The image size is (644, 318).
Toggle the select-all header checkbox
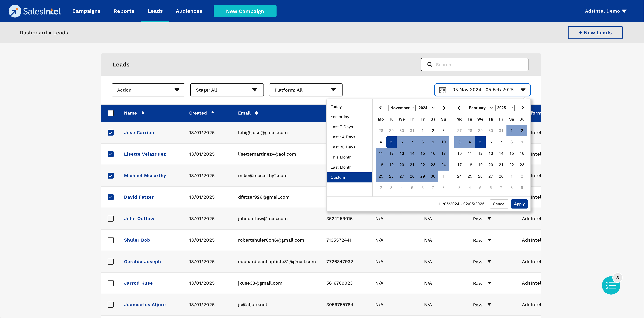coord(110,113)
